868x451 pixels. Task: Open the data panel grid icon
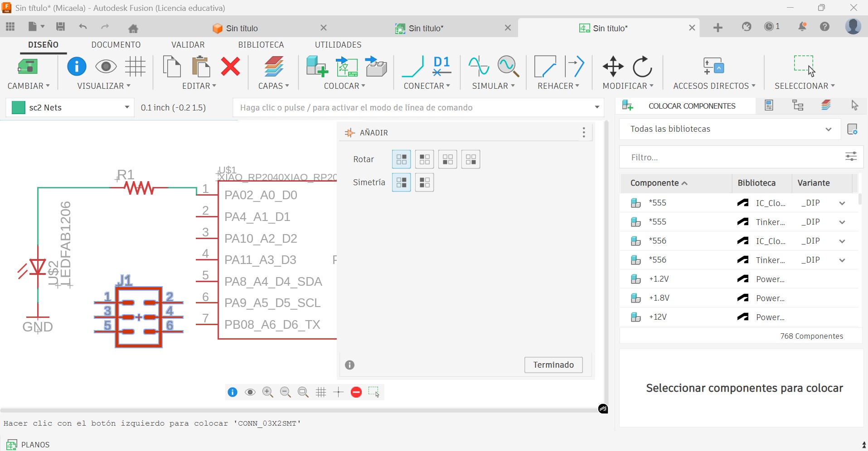pos(10,27)
